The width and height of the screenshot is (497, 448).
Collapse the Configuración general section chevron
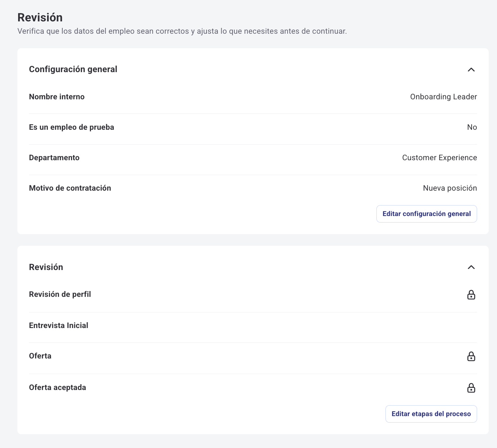[x=471, y=70]
